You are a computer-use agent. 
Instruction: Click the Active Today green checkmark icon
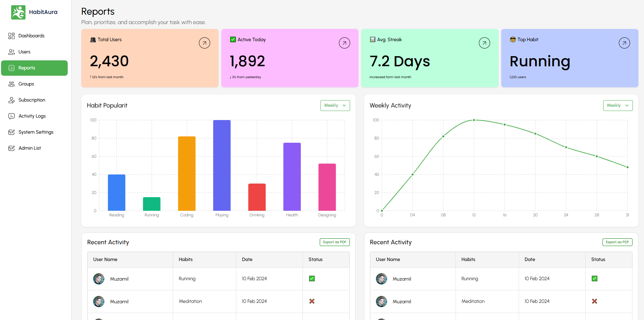tap(233, 39)
